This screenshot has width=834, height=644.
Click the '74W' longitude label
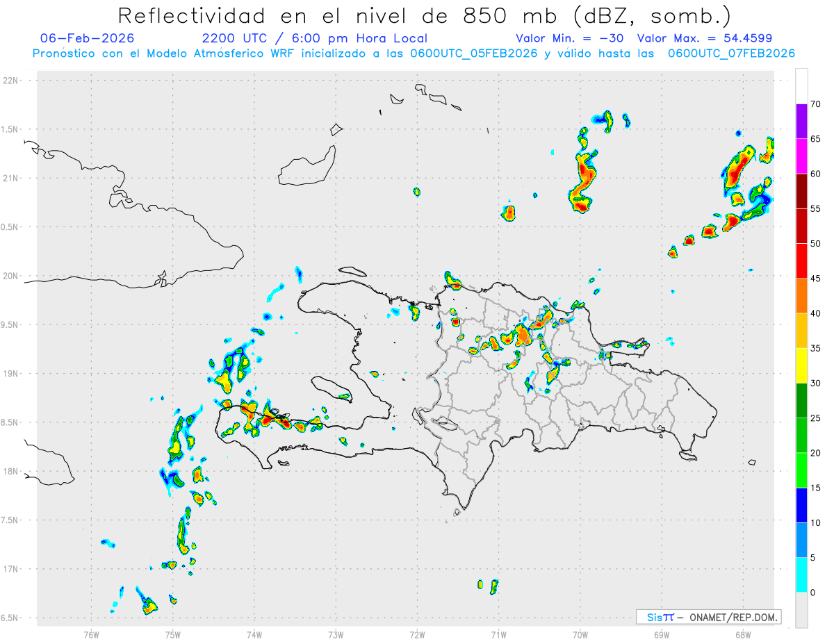254,634
